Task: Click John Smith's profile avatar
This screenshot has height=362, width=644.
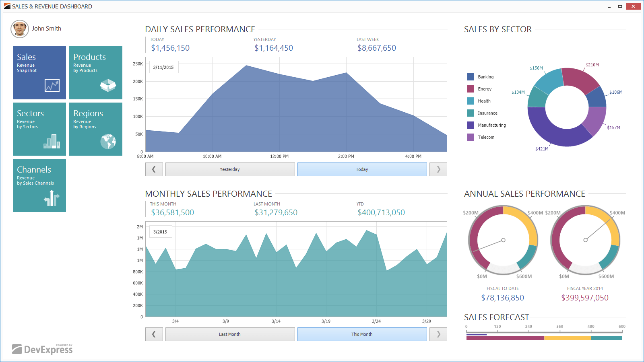Action: [x=20, y=29]
